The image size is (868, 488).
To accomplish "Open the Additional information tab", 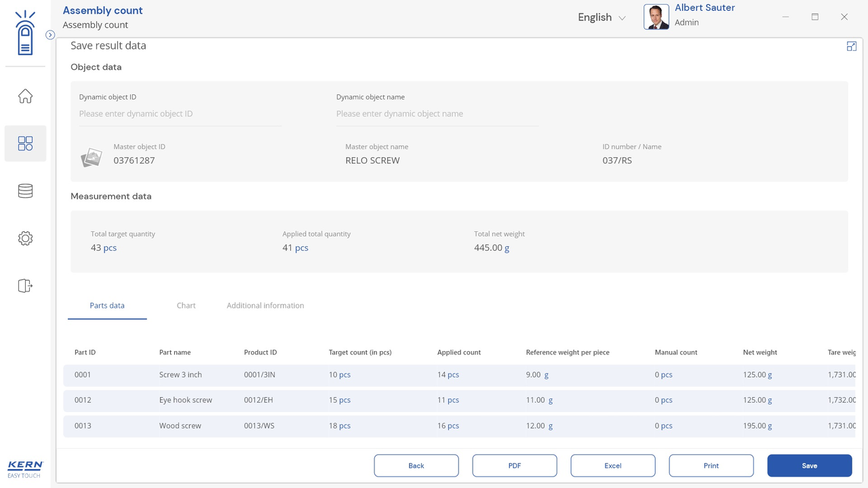I will tap(265, 306).
